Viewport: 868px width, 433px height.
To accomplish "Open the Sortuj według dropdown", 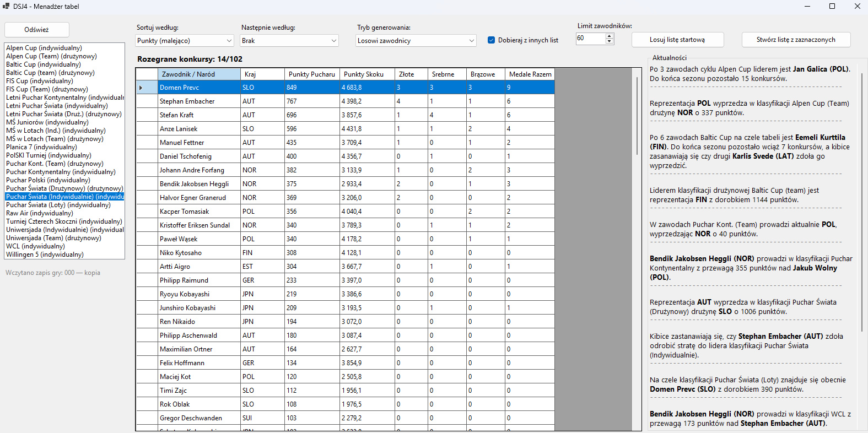I will [x=185, y=41].
